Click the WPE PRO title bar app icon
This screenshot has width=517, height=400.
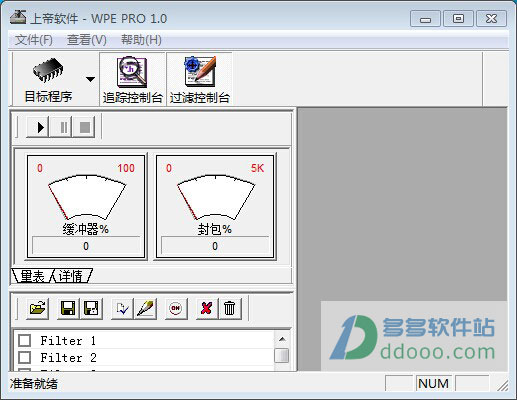(18, 17)
